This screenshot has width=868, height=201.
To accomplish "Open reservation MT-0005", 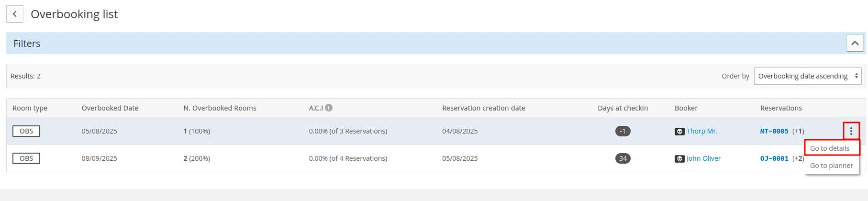I will (774, 131).
